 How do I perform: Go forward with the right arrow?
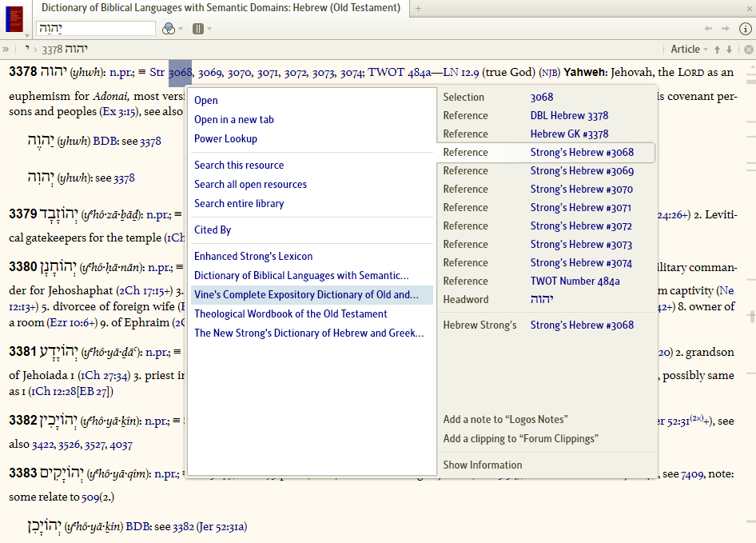click(x=725, y=29)
